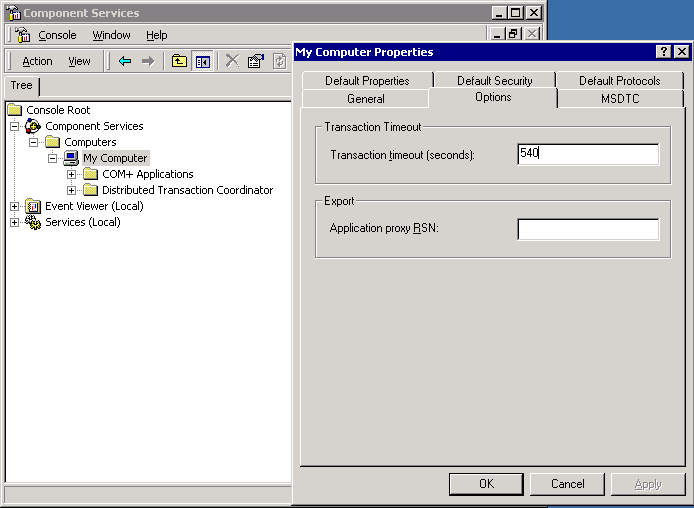Click the COM+ Applications folder icon
Viewport: 694px width, 508px height.
click(x=90, y=174)
